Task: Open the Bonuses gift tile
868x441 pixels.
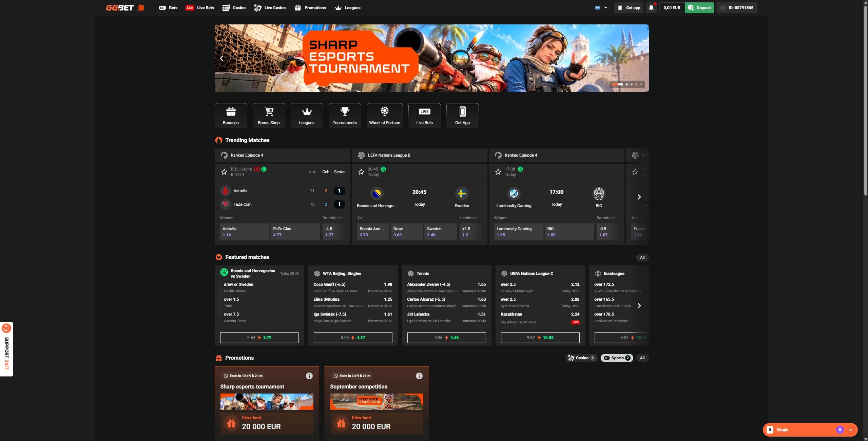Action: tap(231, 116)
